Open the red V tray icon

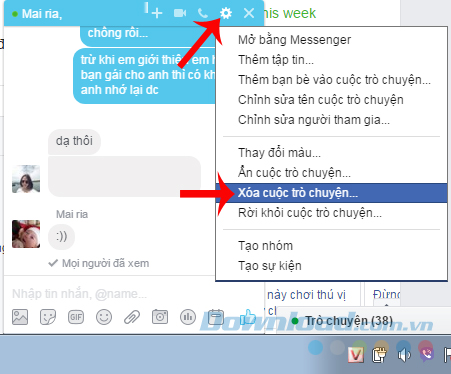[356, 355]
